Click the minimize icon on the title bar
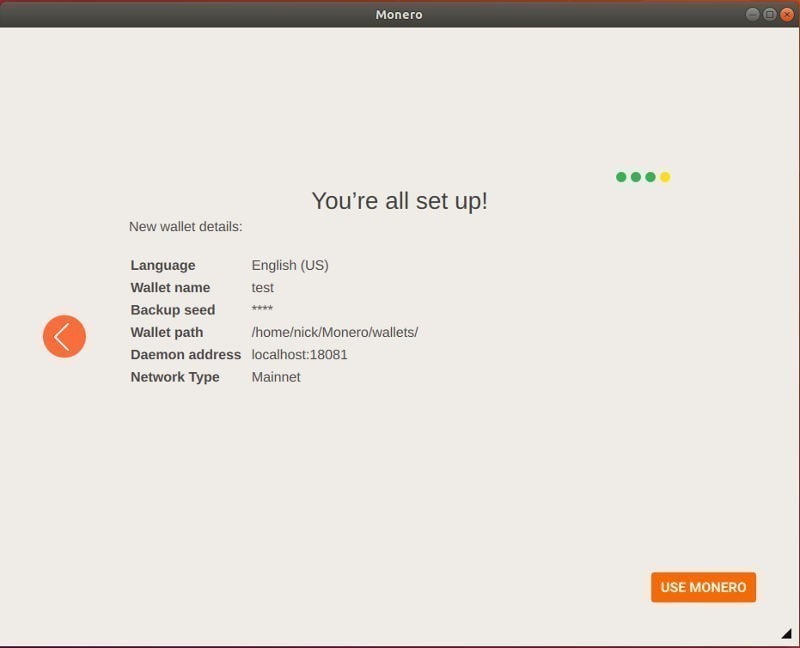800x648 pixels. [x=752, y=14]
